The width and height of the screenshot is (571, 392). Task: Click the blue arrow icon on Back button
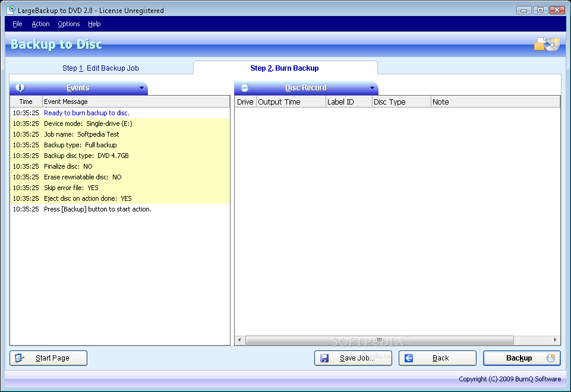tap(409, 358)
